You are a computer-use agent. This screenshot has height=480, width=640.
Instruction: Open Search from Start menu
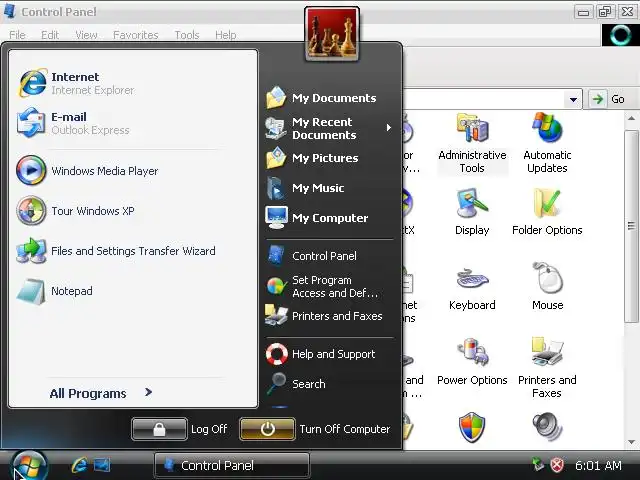(296, 384)
